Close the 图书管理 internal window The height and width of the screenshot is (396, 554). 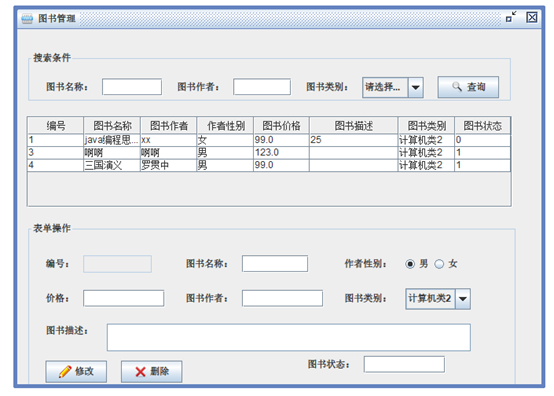532,17
